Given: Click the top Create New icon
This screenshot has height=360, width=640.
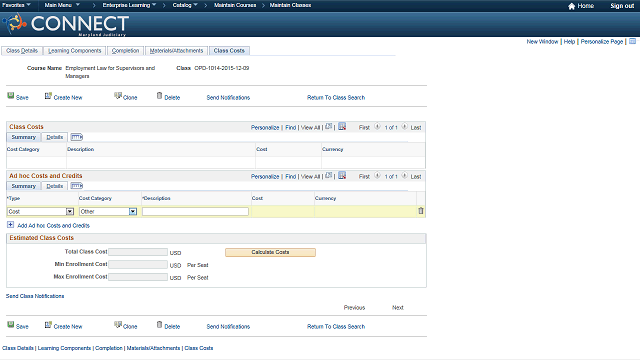Looking at the screenshot, I should click(48, 96).
